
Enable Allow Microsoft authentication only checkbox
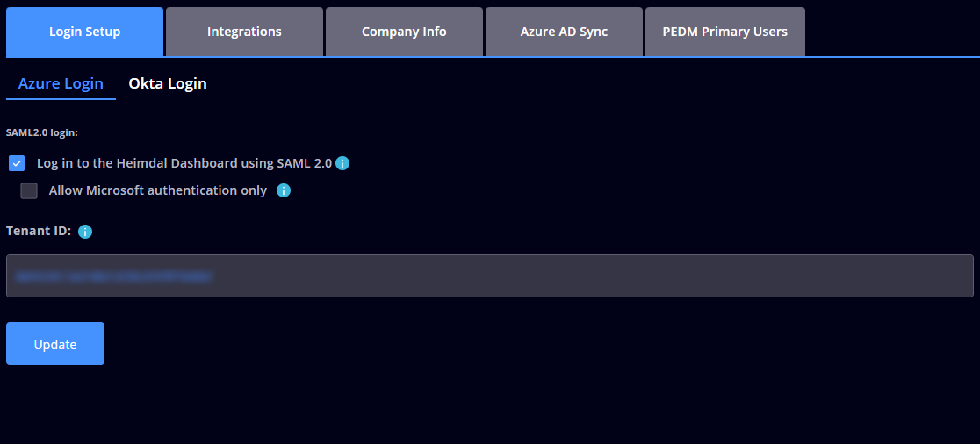(x=29, y=190)
